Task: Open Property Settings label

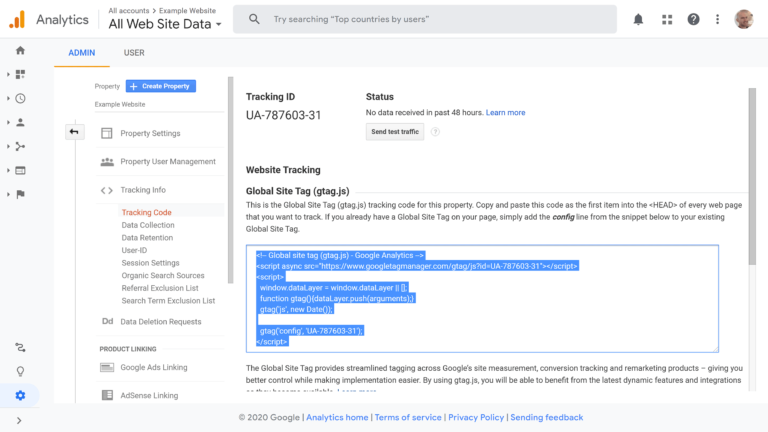Action: point(150,133)
